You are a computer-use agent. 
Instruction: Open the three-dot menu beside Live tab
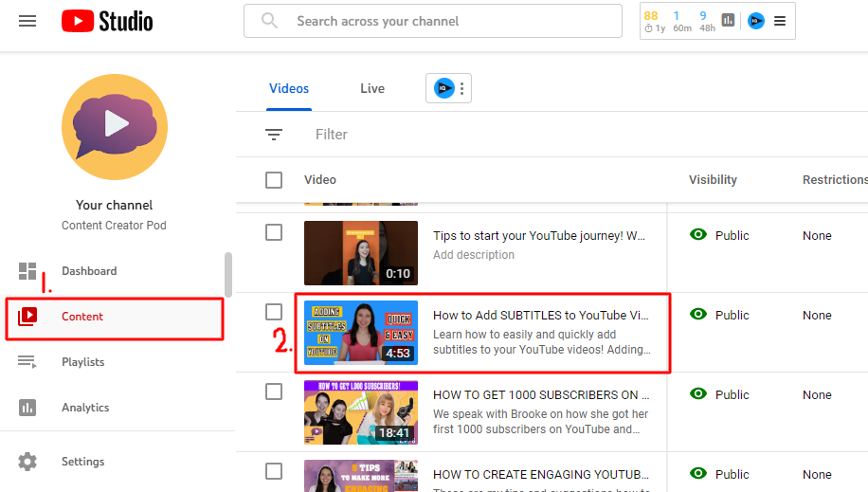461,88
